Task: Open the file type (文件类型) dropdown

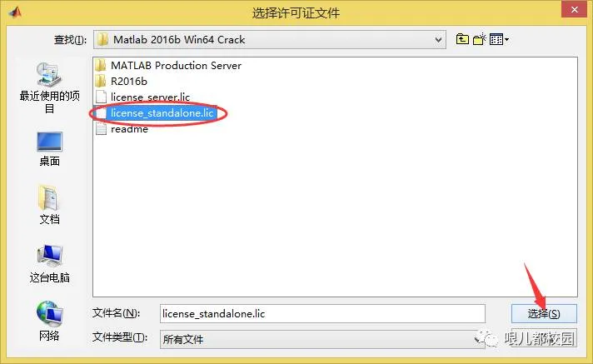Action: pyautogui.click(x=322, y=339)
